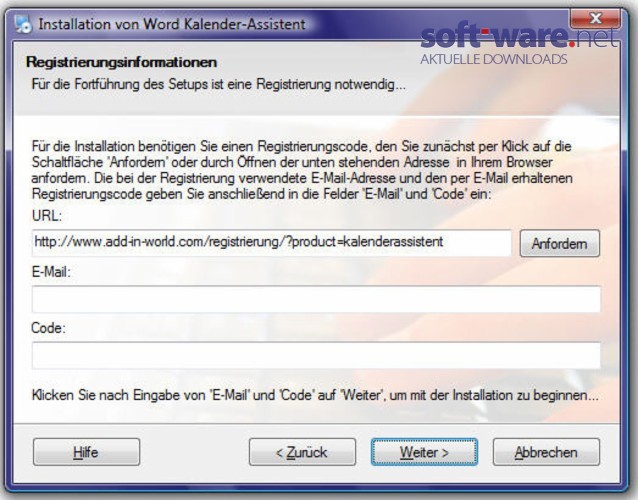
Task: Close the installer window
Action: pyautogui.click(x=595, y=19)
